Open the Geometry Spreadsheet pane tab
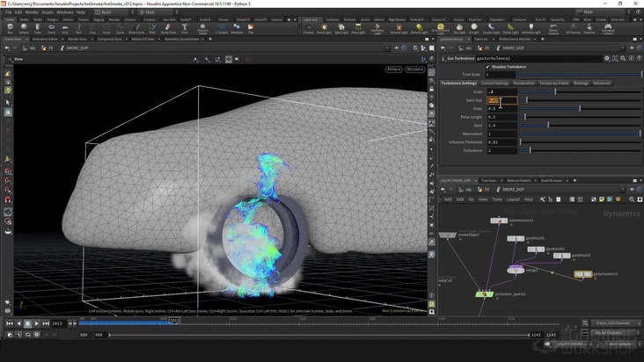The image size is (644, 362). point(181,40)
